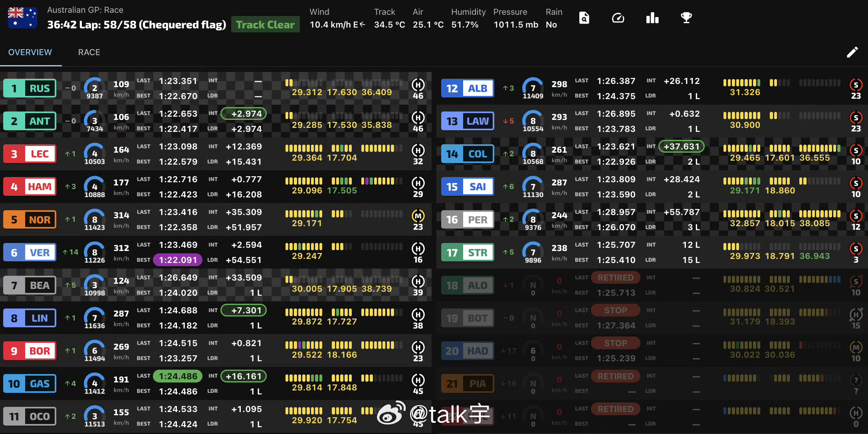This screenshot has height=434, width=868.
Task: Open the trophy standings icon
Action: pos(686,18)
